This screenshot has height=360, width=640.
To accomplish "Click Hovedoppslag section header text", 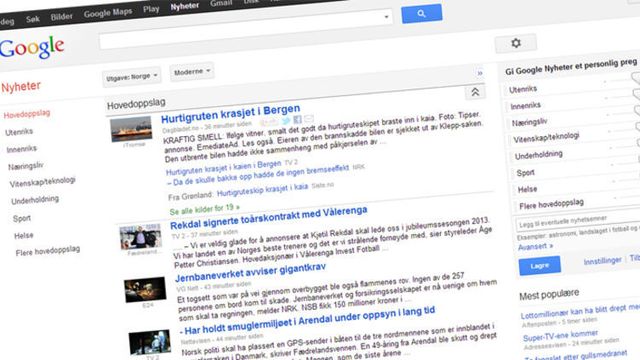I will click(136, 104).
